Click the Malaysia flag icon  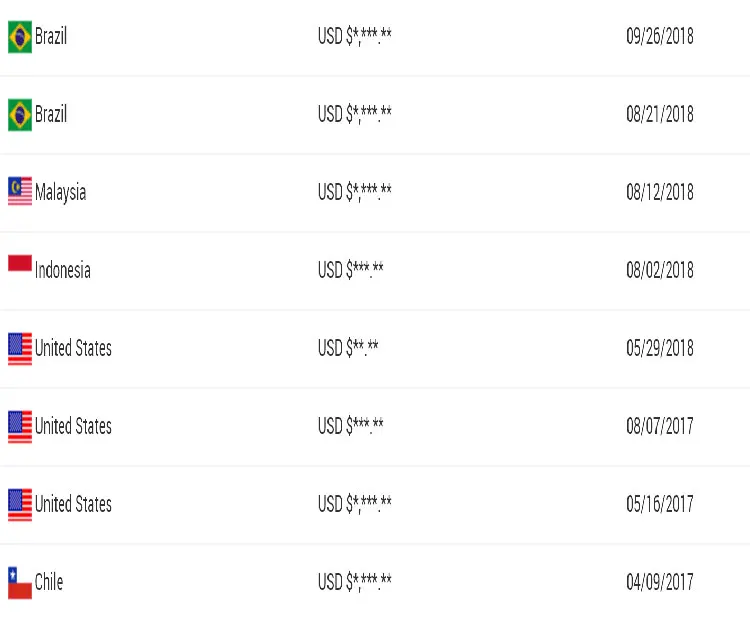point(19,192)
